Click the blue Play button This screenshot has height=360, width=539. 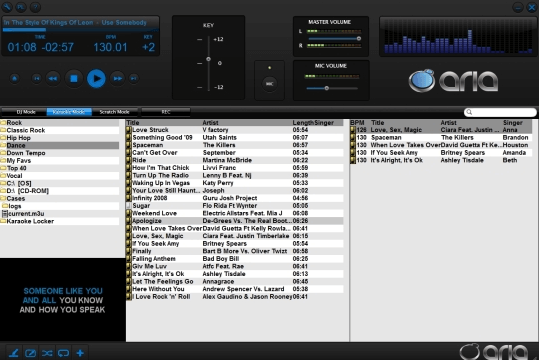pos(96,79)
